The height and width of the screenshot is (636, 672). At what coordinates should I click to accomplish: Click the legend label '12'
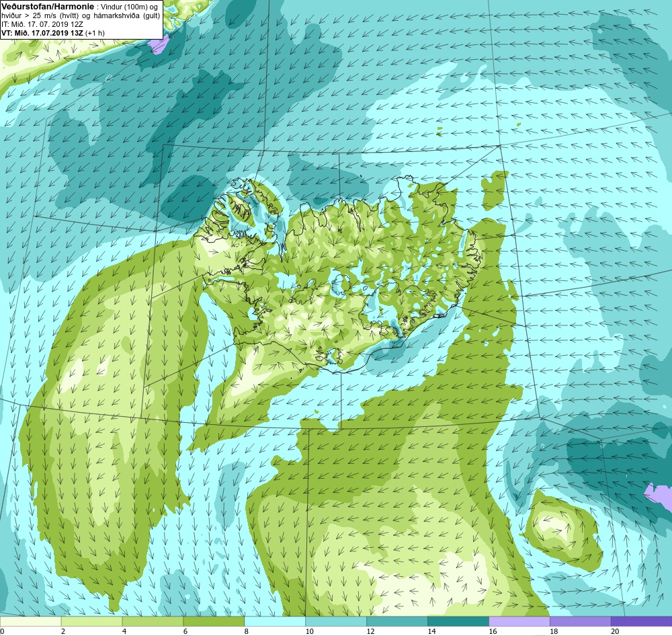371,631
